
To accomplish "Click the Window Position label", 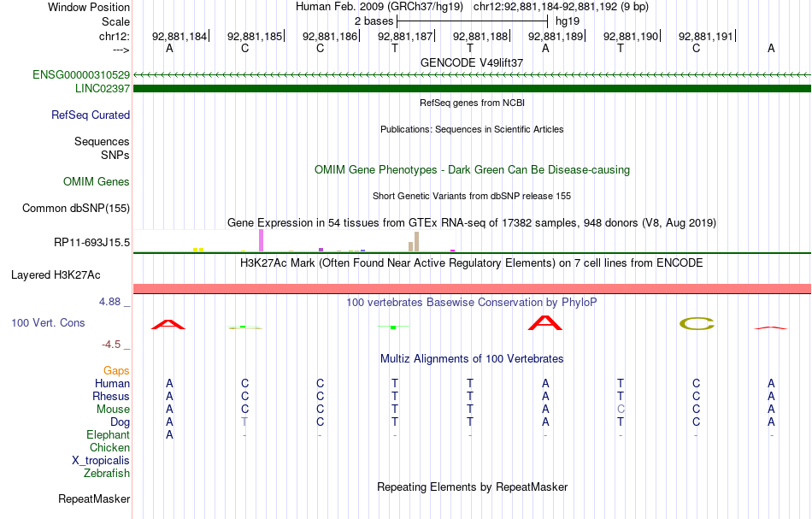I will [89, 7].
